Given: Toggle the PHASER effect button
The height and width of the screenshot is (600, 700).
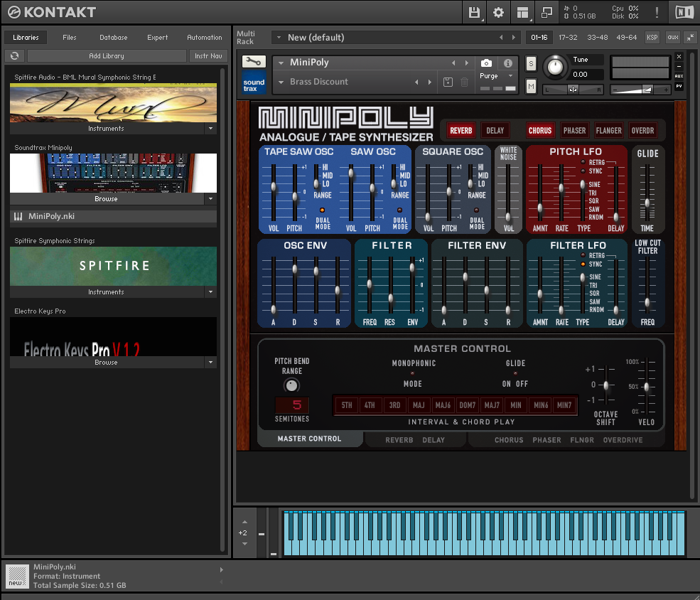Looking at the screenshot, I should 574,130.
